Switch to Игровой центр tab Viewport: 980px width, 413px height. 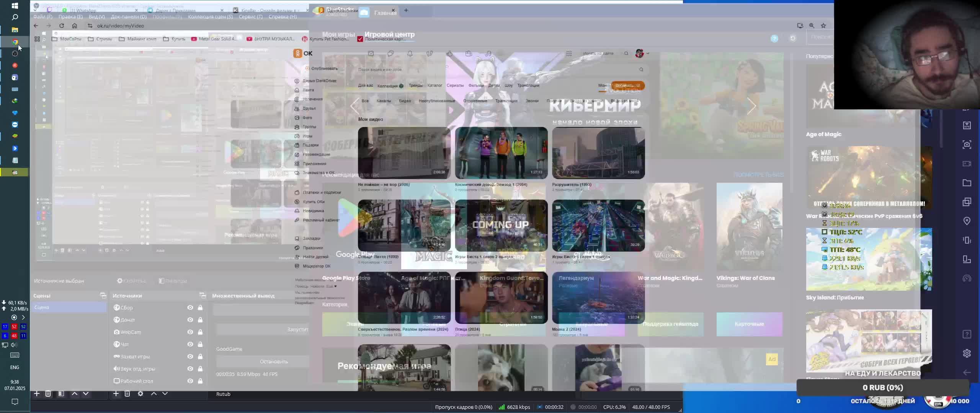[x=389, y=34]
